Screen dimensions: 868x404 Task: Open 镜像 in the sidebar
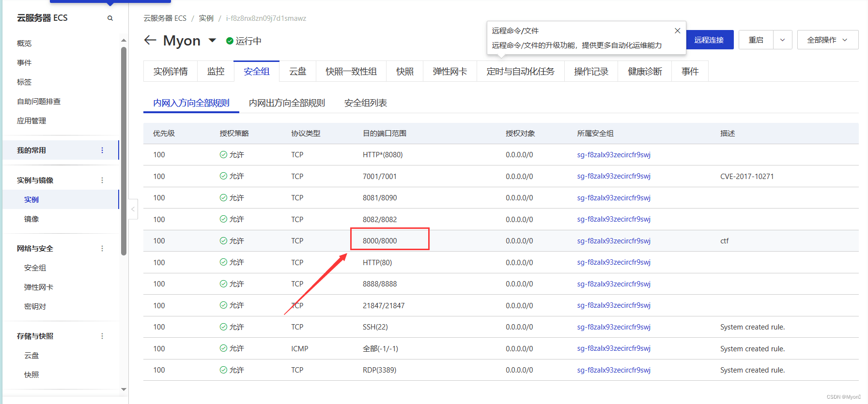31,219
